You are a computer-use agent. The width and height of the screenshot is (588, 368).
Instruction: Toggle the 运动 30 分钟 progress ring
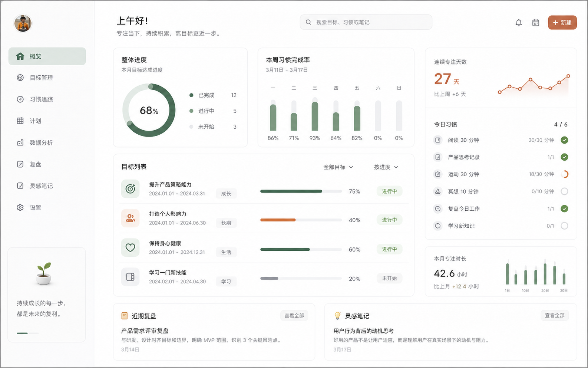564,174
